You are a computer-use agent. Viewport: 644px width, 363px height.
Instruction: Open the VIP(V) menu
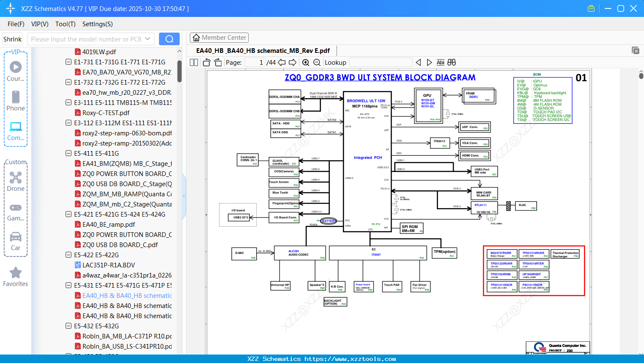(40, 24)
